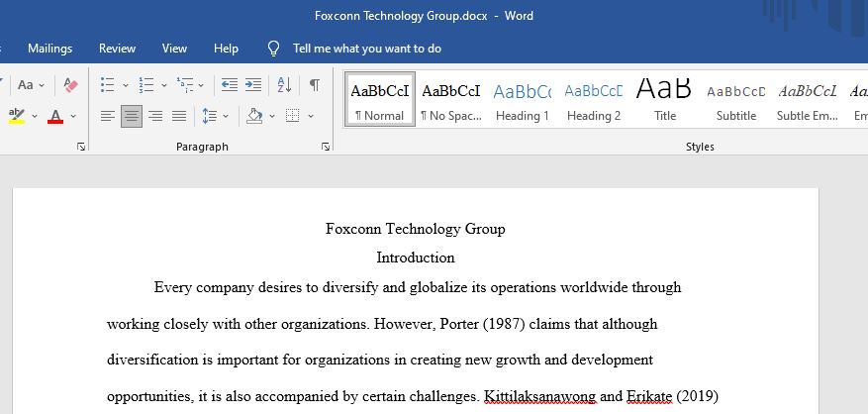Apply the Subtle Emphasis style
The image size is (868, 414).
[x=807, y=100]
